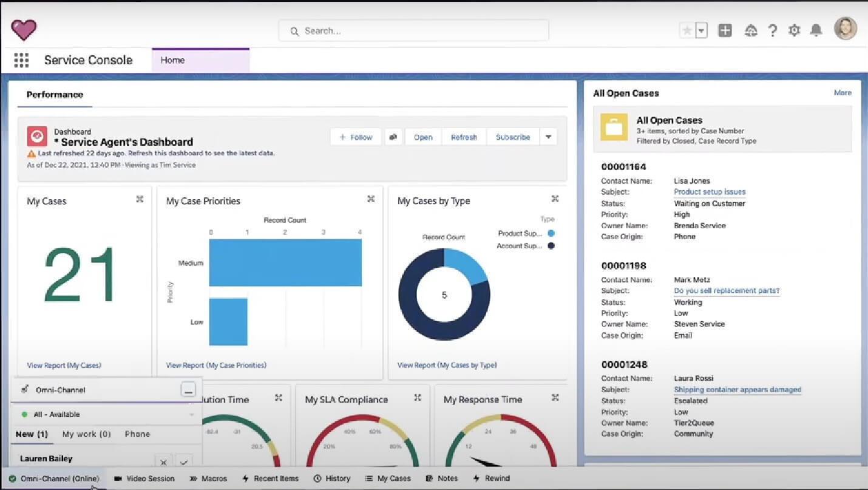
Task: Open History in the utility bar
Action: pos(332,478)
